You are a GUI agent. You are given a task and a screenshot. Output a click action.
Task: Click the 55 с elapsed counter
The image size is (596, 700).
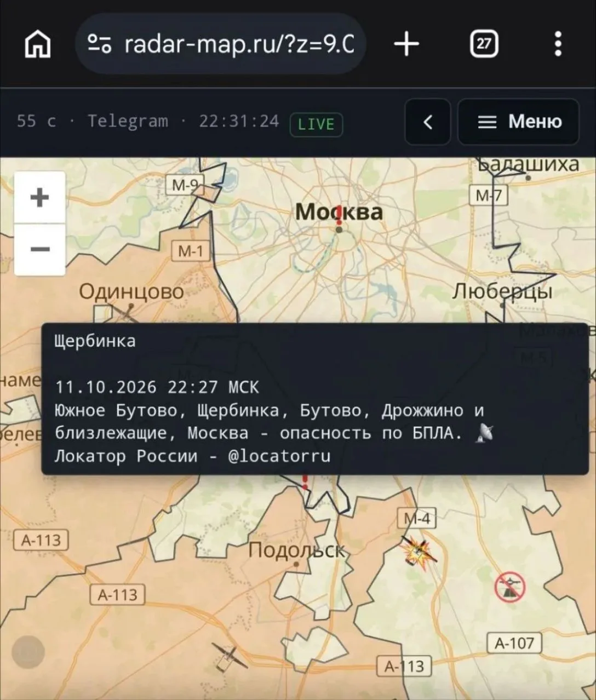tap(36, 121)
